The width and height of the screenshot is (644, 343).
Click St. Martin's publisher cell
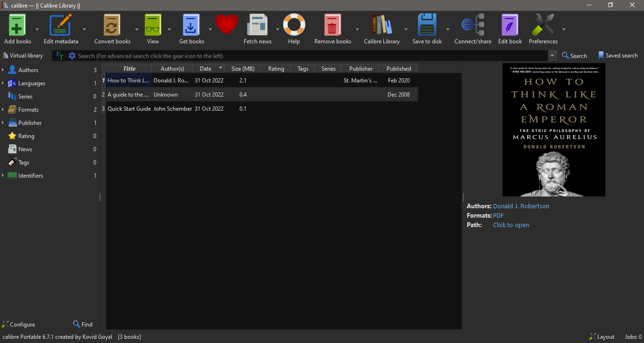pos(361,80)
